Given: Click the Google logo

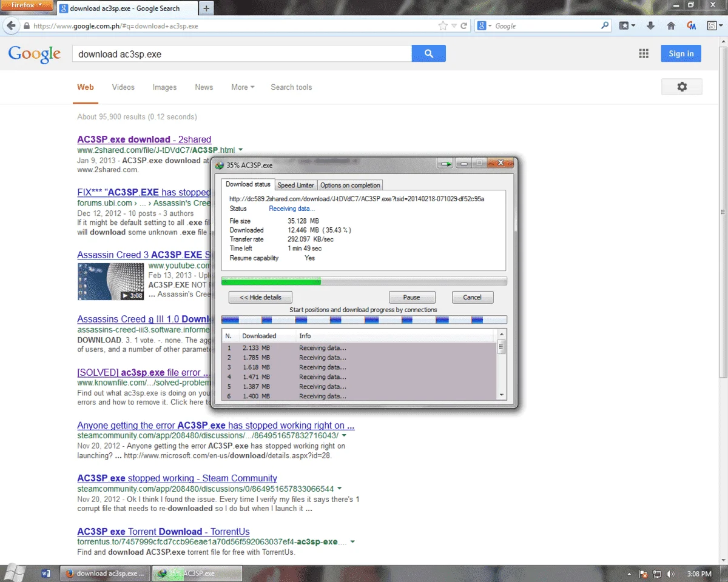Looking at the screenshot, I should tap(35, 53).
